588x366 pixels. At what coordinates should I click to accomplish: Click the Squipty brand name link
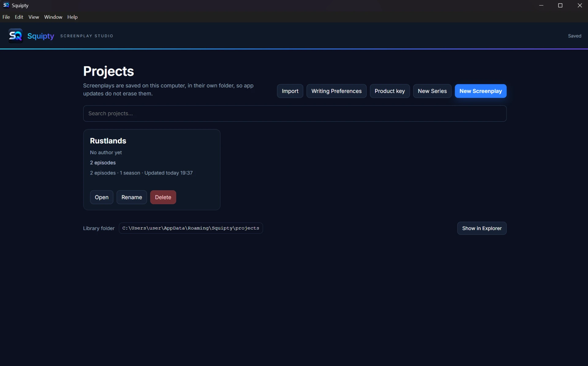coord(41,36)
